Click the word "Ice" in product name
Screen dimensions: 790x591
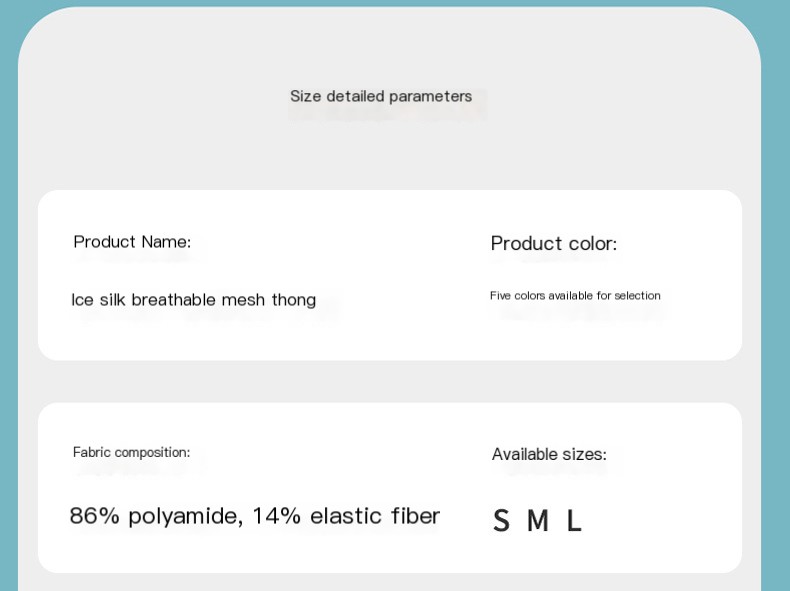[81, 300]
